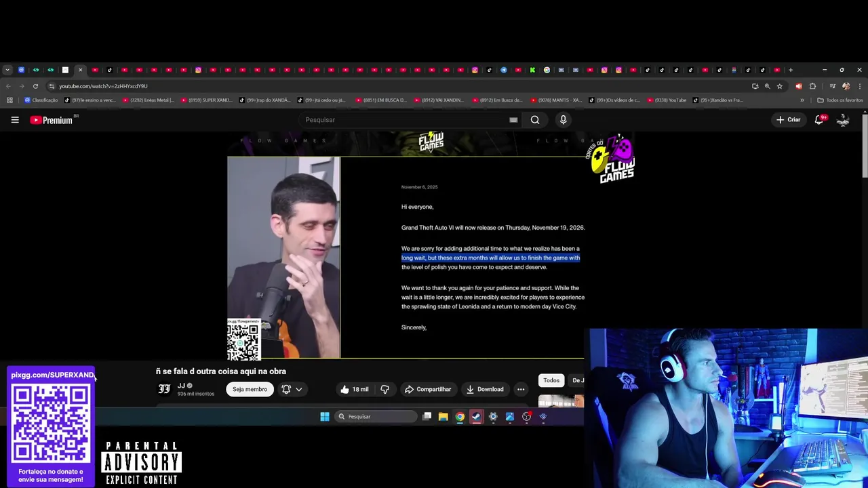
Task: Open the YouTube account avatar menu
Action: [843, 120]
